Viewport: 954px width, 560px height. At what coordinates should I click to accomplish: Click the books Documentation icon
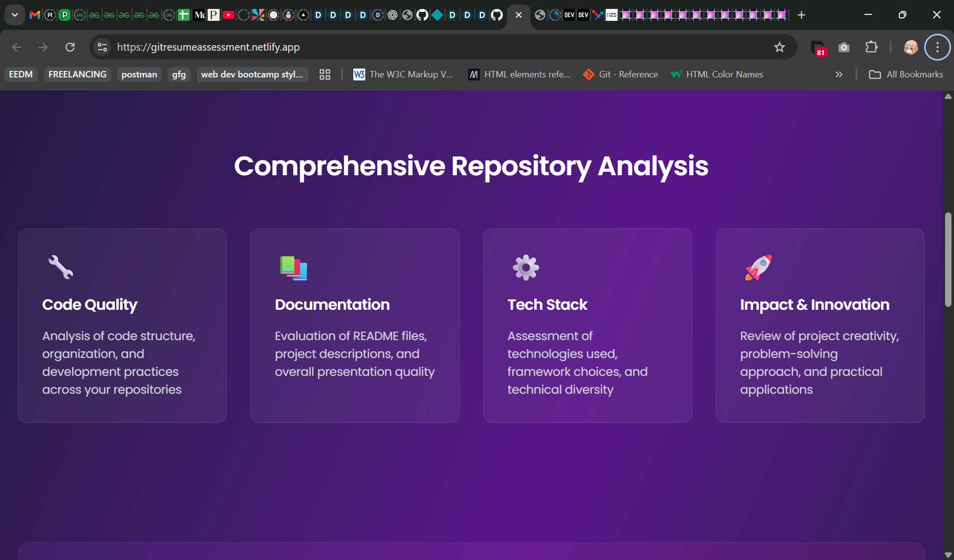(293, 268)
